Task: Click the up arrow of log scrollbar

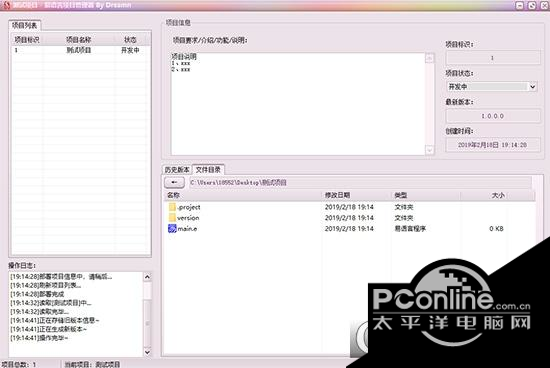Action: coord(147,277)
